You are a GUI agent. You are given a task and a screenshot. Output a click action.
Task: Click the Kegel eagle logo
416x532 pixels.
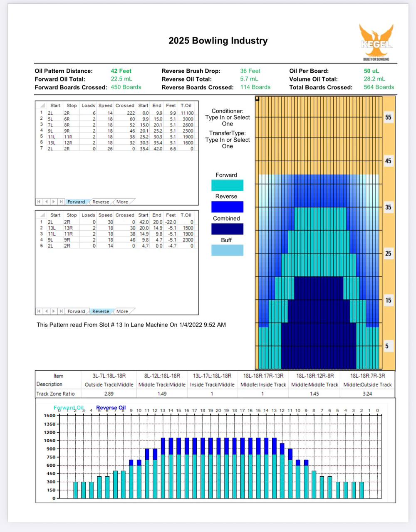(x=376, y=42)
